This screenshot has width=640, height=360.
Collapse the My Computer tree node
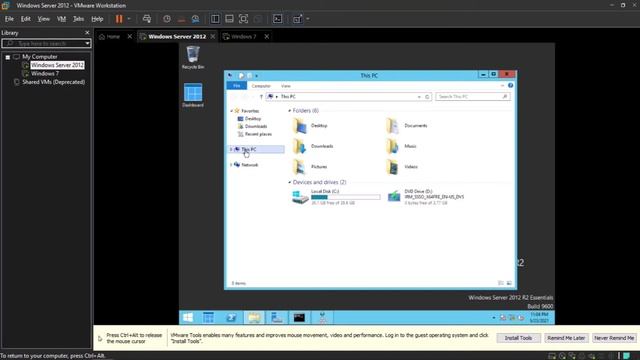(x=8, y=57)
